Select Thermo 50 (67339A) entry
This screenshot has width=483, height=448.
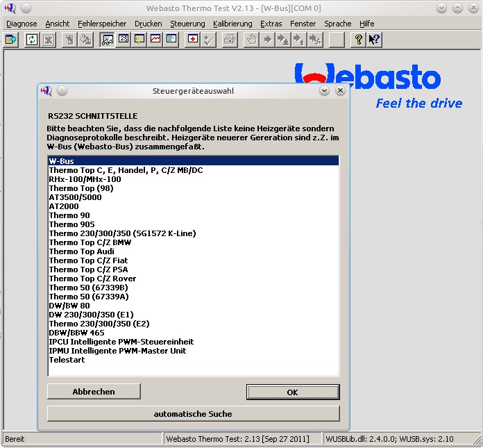[x=194, y=297]
